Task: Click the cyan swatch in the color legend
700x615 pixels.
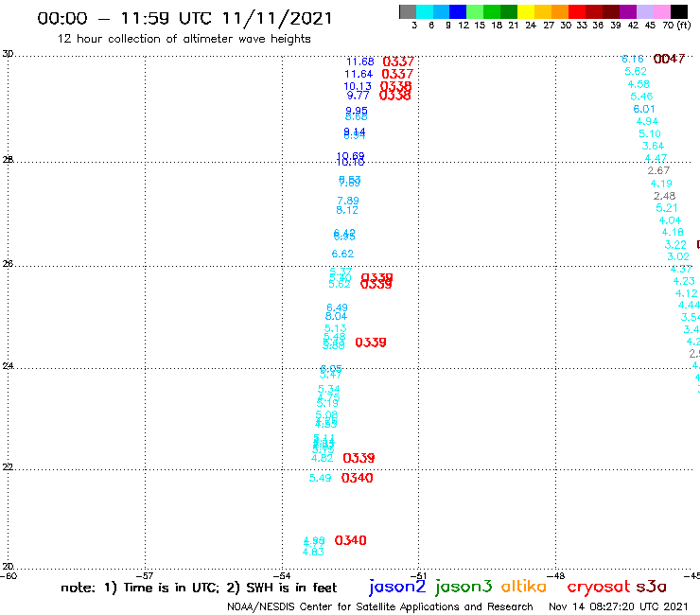Action: click(425, 11)
